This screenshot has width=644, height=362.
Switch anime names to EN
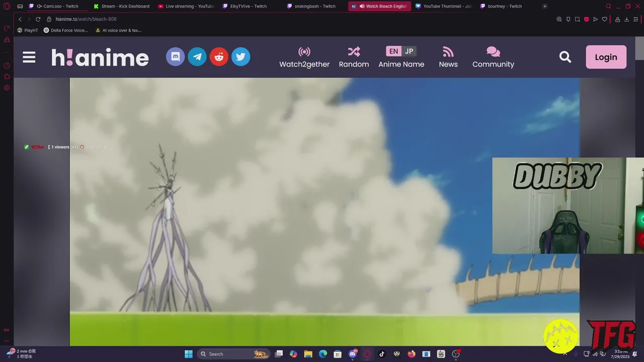393,51
